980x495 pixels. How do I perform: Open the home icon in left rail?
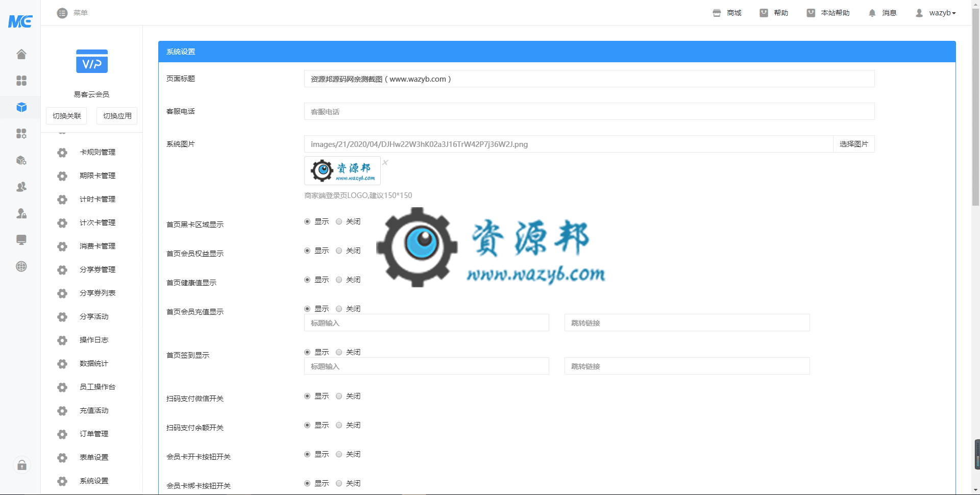pos(21,54)
